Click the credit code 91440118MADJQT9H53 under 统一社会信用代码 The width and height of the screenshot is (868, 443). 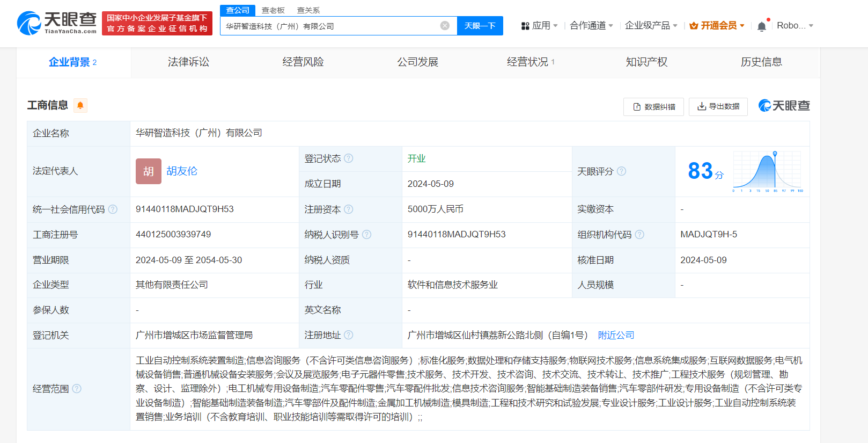185,209
